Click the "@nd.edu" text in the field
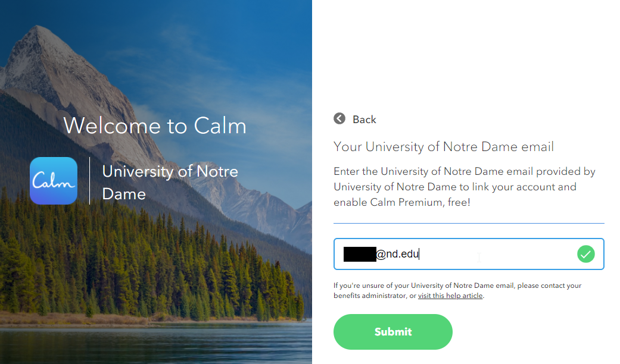620x364 pixels. click(398, 255)
